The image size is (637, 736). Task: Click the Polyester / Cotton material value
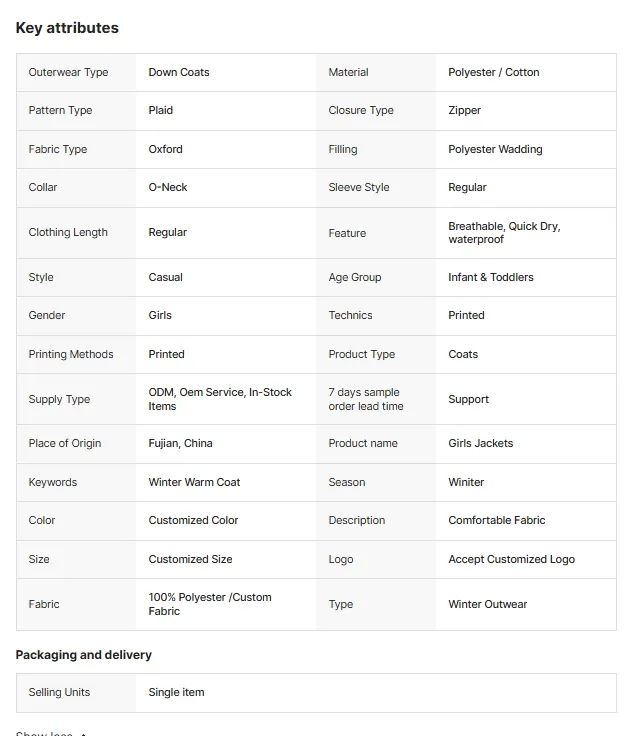point(494,72)
